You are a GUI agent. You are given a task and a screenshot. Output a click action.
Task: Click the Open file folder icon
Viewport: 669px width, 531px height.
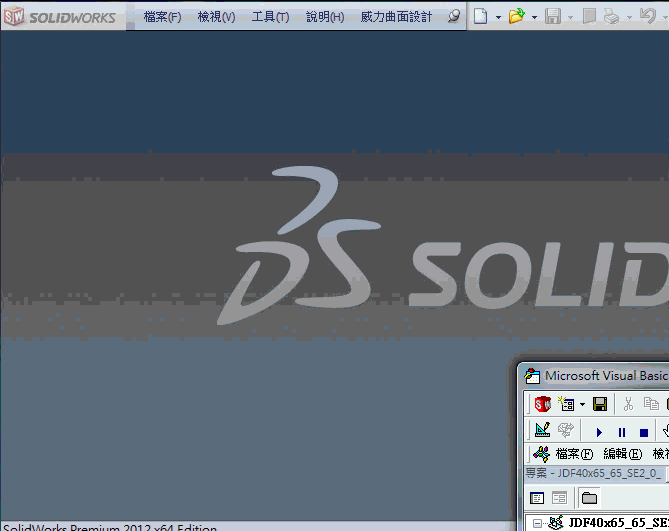(516, 16)
